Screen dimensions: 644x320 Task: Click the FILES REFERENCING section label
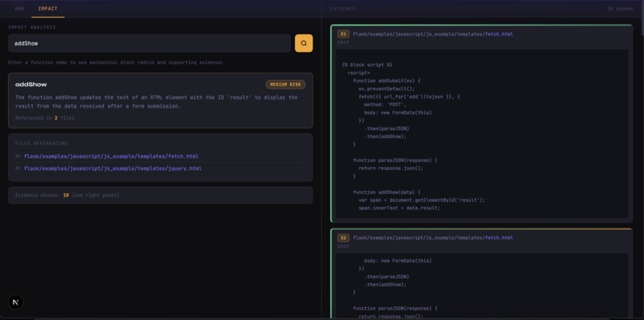click(41, 144)
